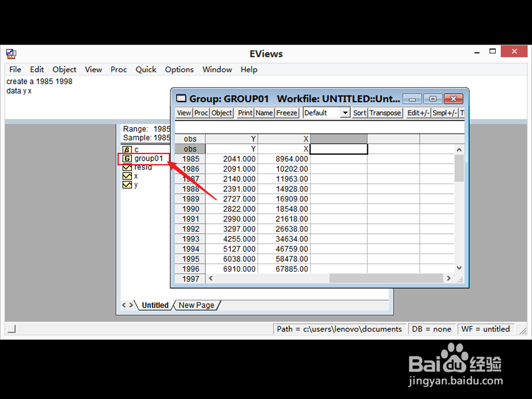The image size is (532, 399).
Task: Select cell 5127.000 for 1994
Action: 232,249
